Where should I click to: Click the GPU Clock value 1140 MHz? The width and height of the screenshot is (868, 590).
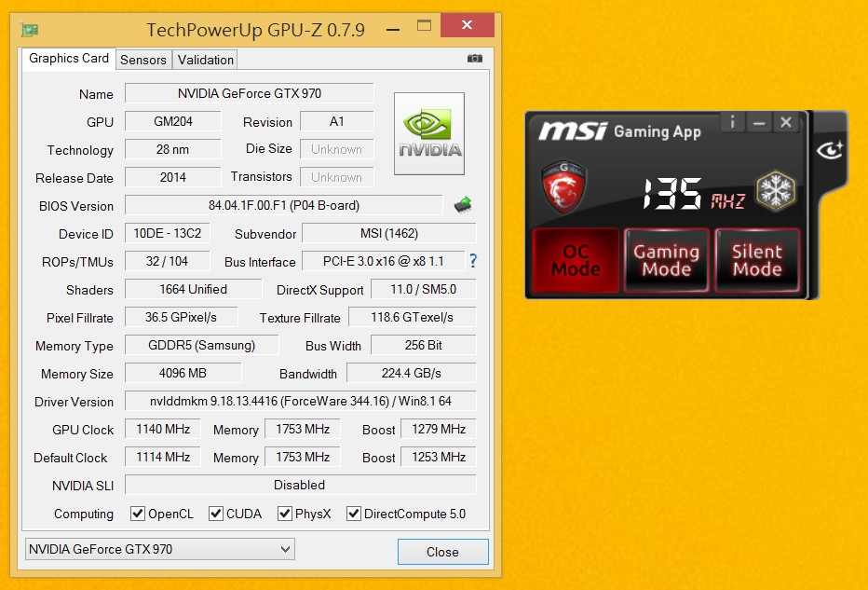click(163, 429)
